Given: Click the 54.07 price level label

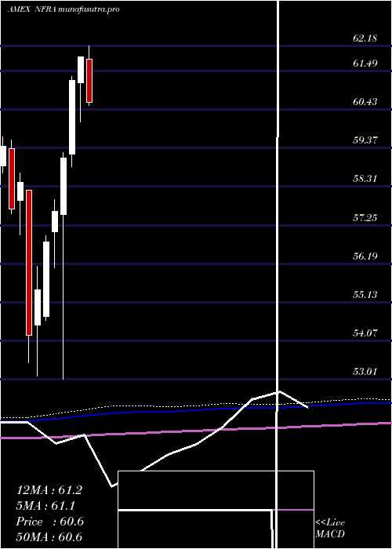Looking at the screenshot, I should (x=365, y=333).
